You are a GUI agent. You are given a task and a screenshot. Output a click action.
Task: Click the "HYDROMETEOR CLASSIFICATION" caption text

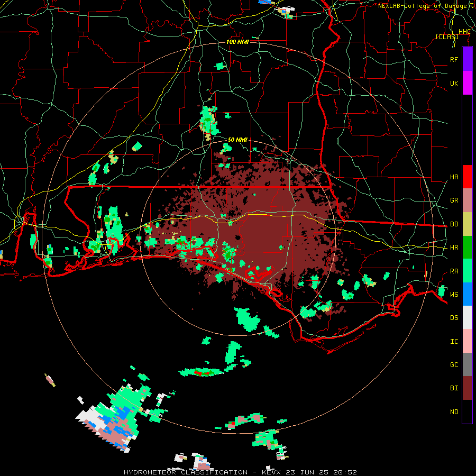[x=186, y=472]
